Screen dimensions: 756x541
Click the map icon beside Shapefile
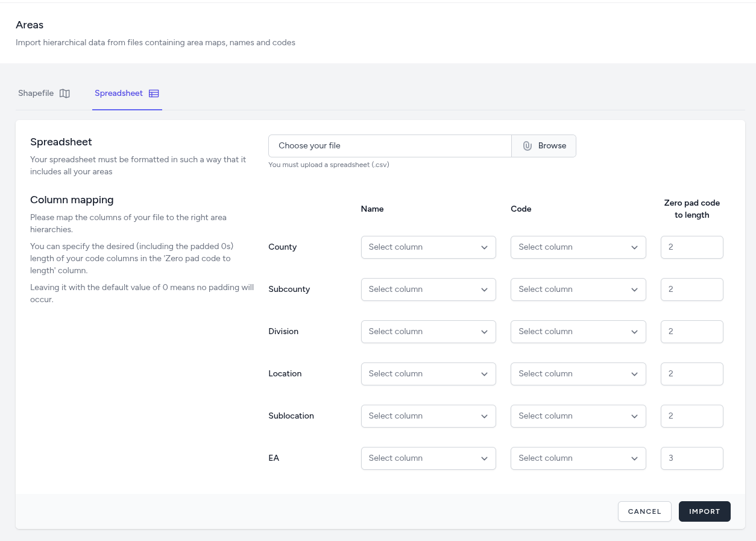65,93
